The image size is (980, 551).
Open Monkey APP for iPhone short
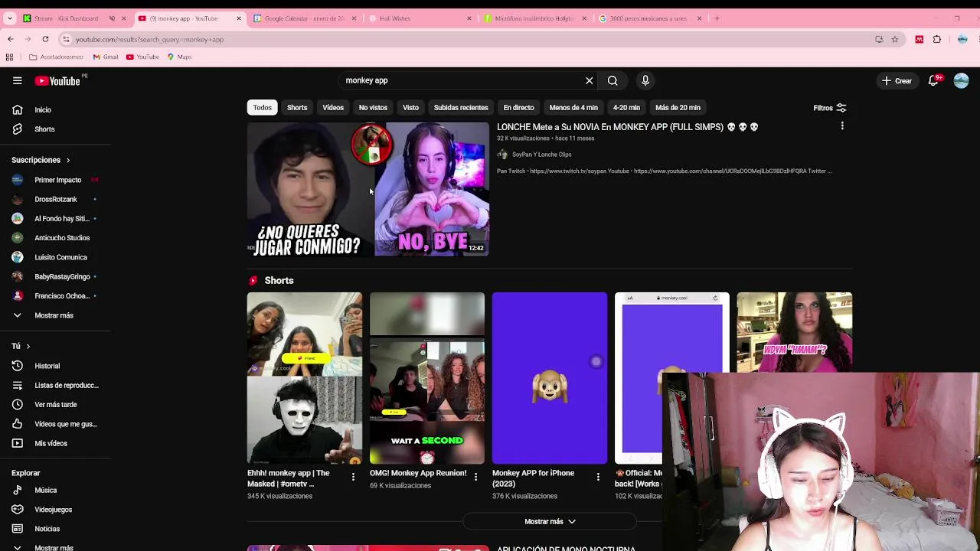point(550,378)
